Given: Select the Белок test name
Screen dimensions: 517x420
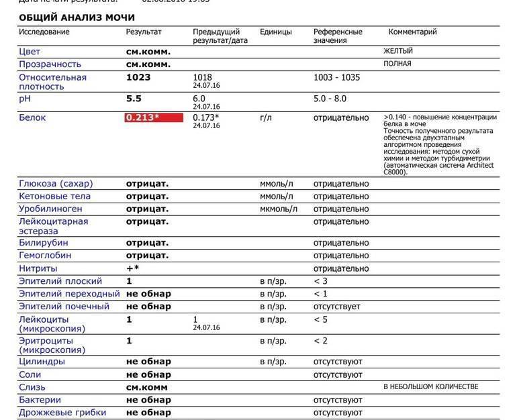Looking at the screenshot, I should pyautogui.click(x=32, y=117).
